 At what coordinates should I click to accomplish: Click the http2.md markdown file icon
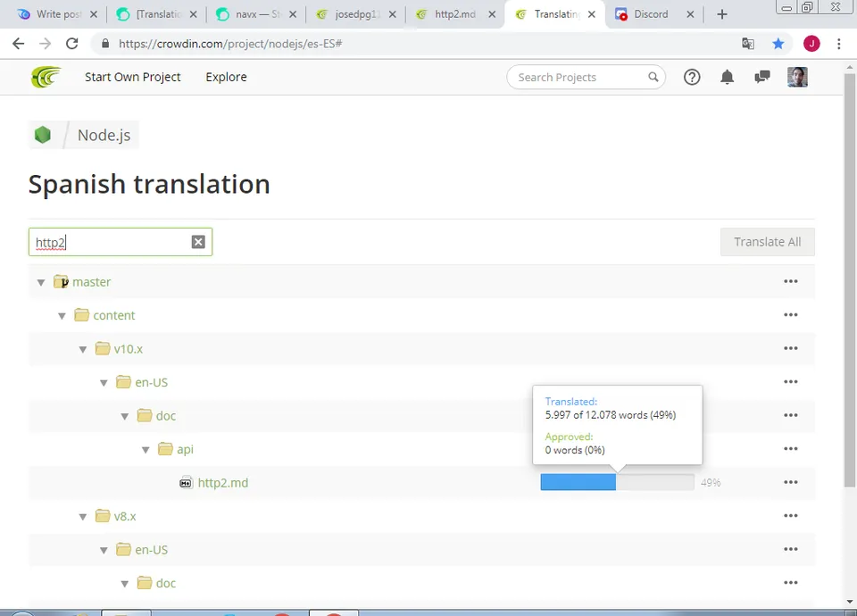186,483
